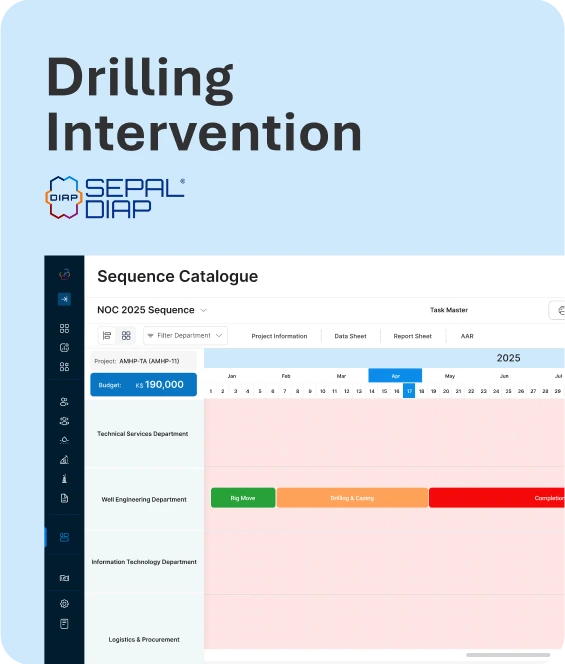The height and width of the screenshot is (664, 565).
Task: Open the ID card sidebar icon
Action: 64,578
